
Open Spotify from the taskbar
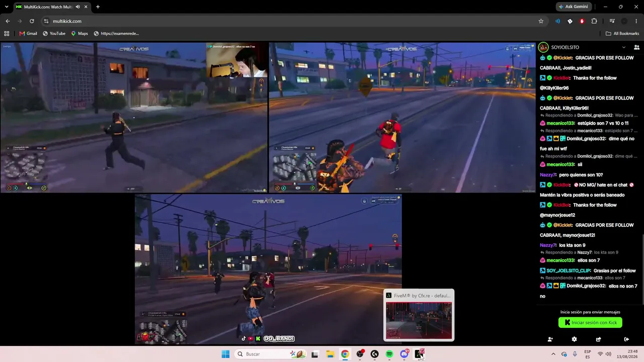coord(389,354)
